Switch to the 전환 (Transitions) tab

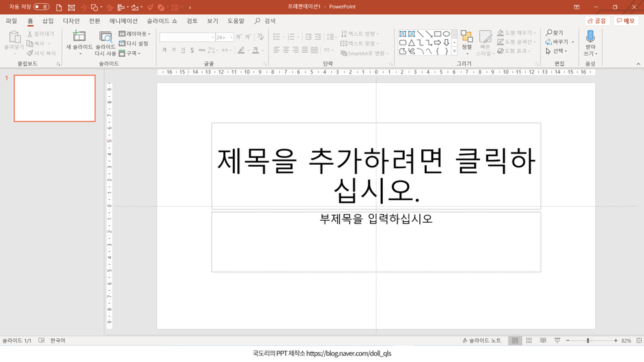pos(95,21)
